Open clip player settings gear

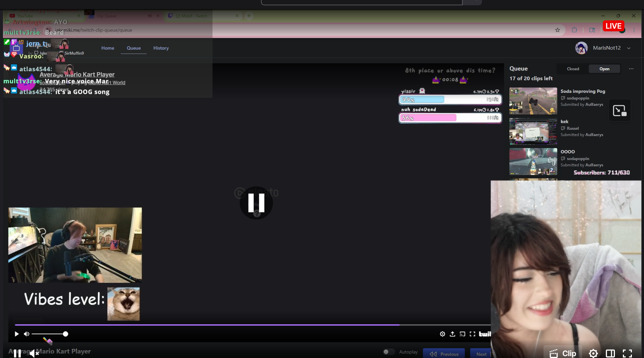pos(442,334)
